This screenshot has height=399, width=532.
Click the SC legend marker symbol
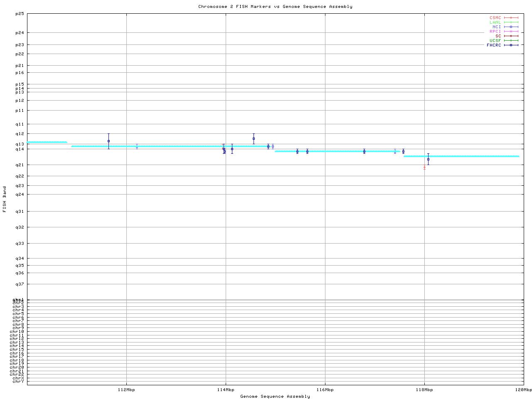[x=511, y=36]
